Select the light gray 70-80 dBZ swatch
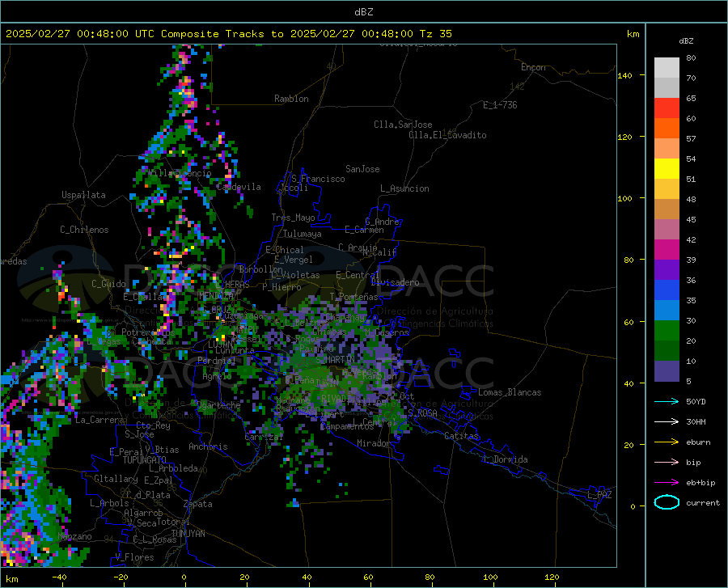The image size is (728, 588). click(x=667, y=68)
